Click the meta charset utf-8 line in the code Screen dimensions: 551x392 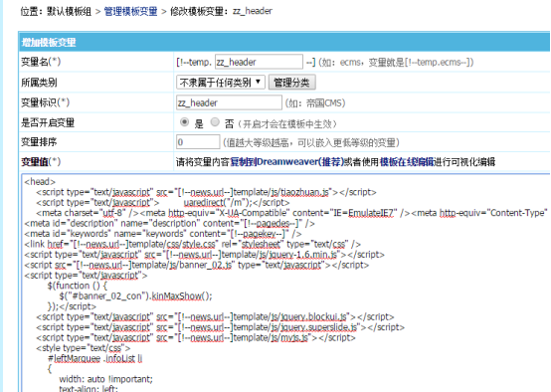(292, 213)
